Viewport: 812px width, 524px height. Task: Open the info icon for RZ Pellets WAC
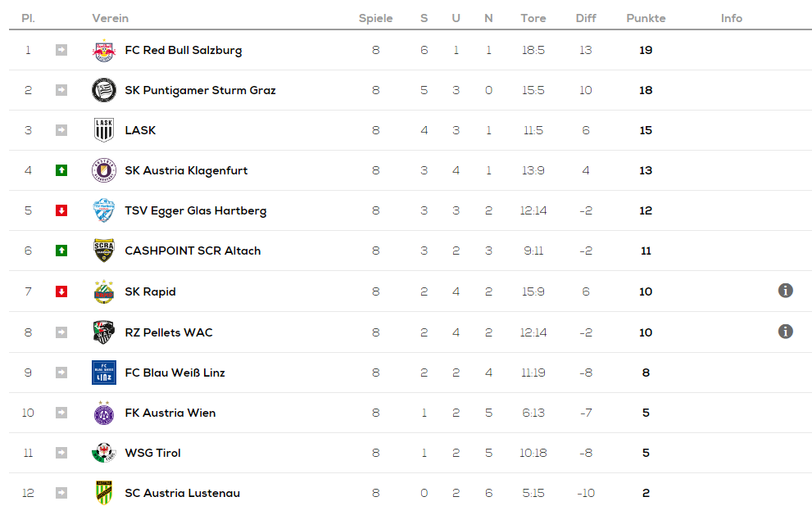pos(785,332)
